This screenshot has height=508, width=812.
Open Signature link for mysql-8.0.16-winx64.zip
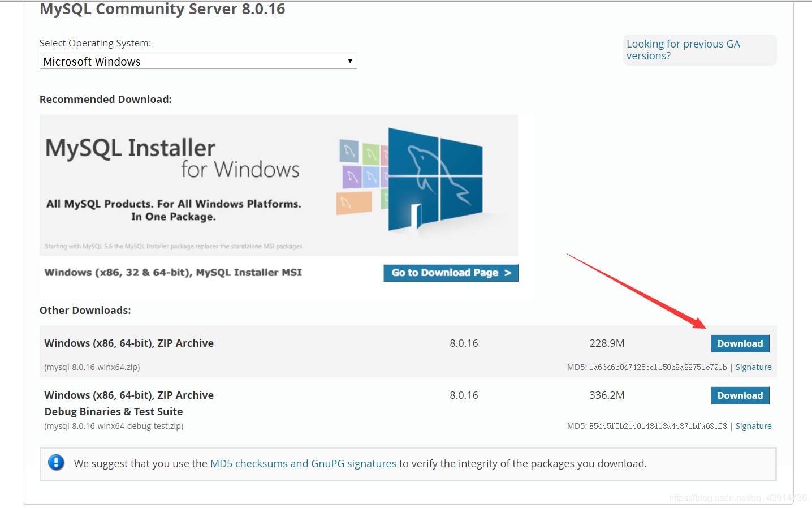pos(753,367)
